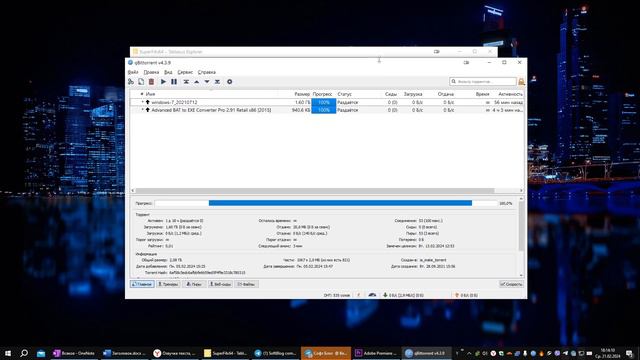Image resolution: width=640 pixels, height=360 pixels.
Task: Click the torrent list horizontal scrollbar
Action: [x=315, y=191]
